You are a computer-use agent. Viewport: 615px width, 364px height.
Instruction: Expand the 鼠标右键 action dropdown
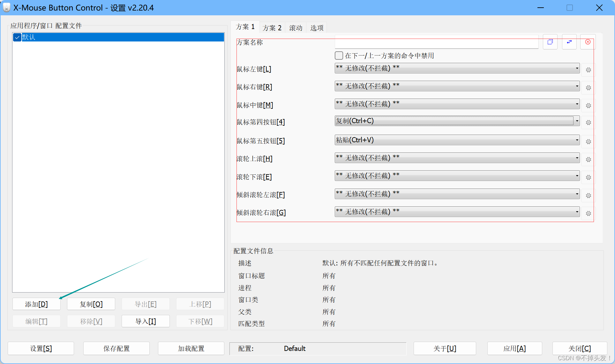(577, 86)
